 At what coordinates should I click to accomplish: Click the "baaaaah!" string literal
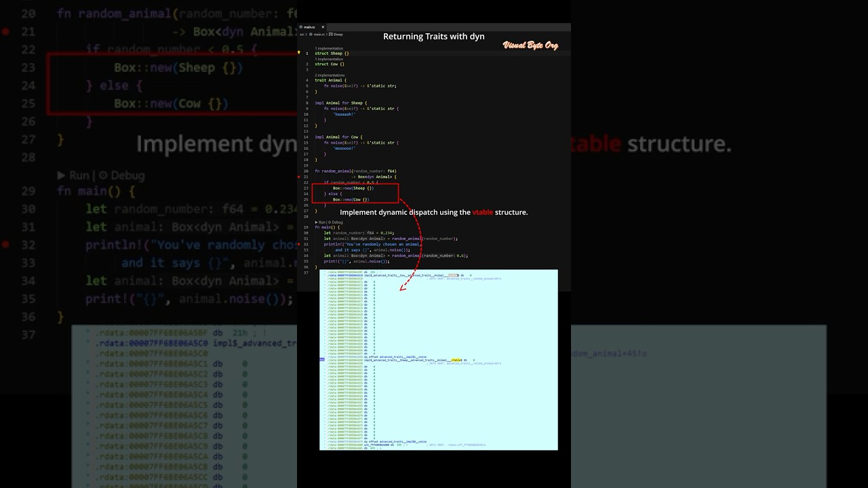click(x=344, y=115)
